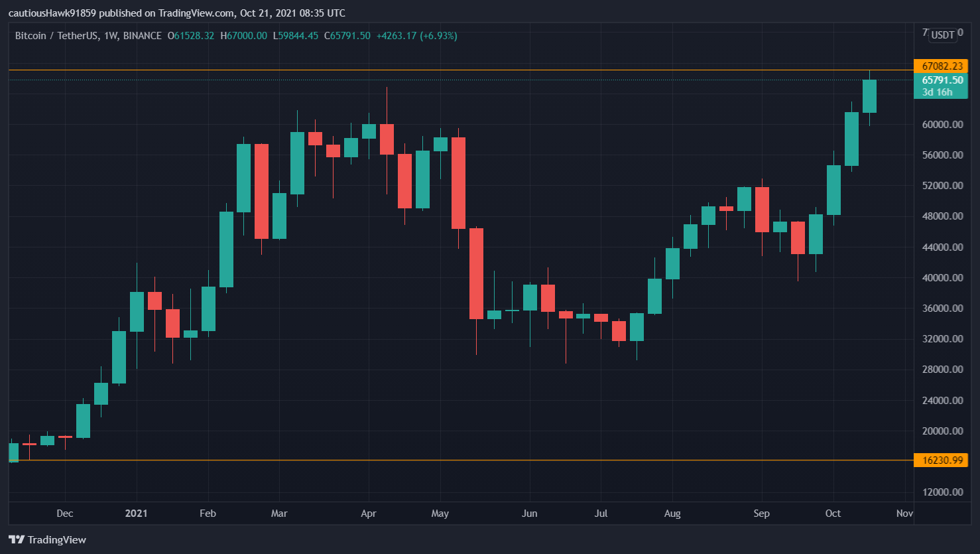Click the Oct label on time axis
The width and height of the screenshot is (980, 554).
(x=833, y=514)
